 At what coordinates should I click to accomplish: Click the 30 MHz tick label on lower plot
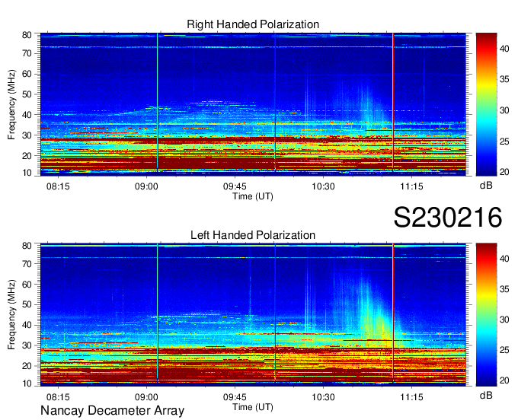27,345
